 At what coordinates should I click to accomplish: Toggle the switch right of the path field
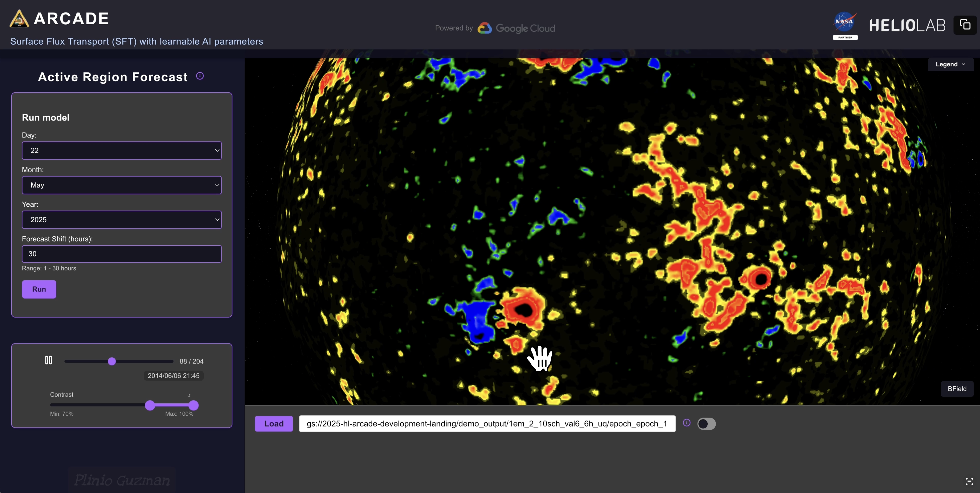tap(706, 424)
